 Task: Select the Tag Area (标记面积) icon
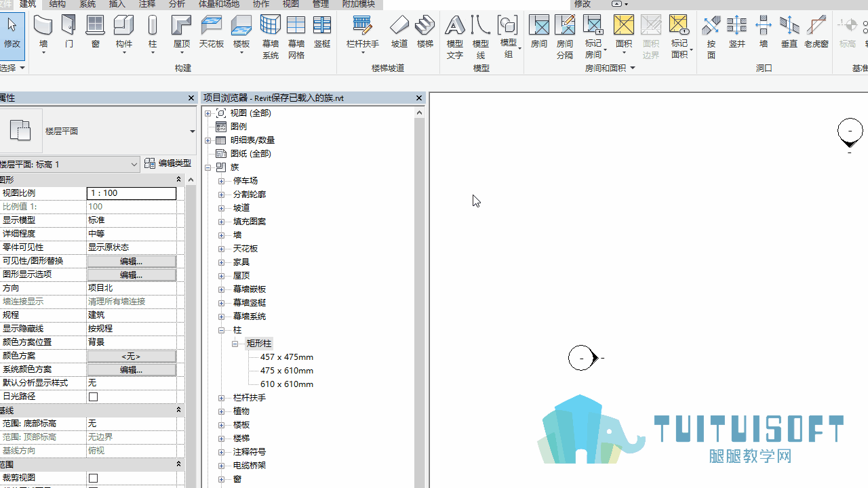click(x=679, y=25)
